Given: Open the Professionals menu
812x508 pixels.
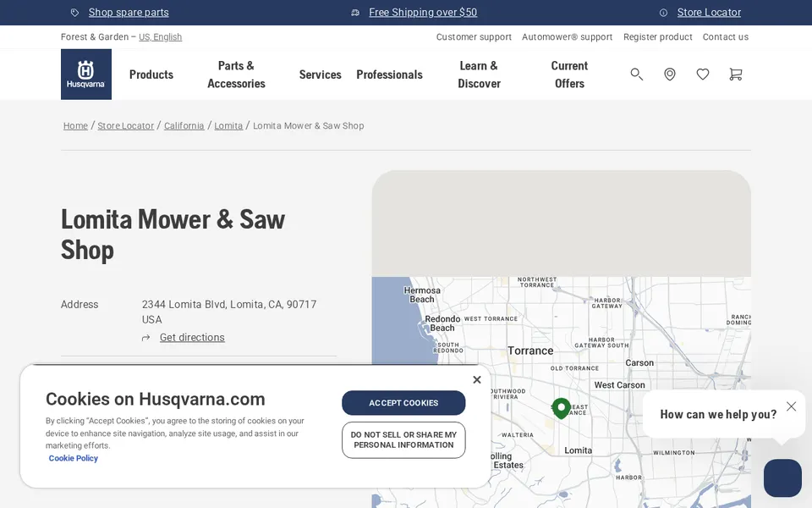Looking at the screenshot, I should (x=389, y=75).
